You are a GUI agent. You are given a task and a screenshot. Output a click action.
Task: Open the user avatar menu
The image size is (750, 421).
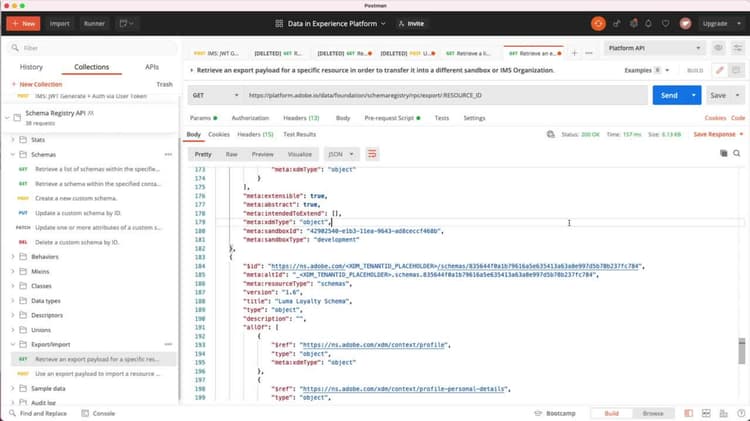(685, 23)
